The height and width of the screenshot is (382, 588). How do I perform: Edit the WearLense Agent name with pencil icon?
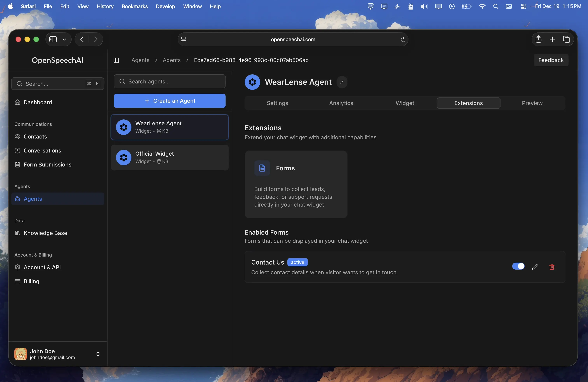click(342, 82)
